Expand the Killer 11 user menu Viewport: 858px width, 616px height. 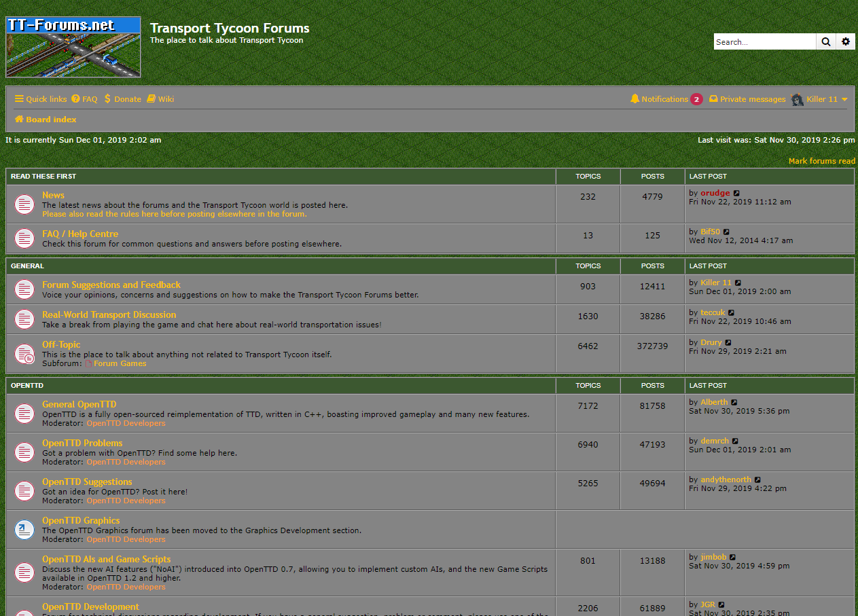pyautogui.click(x=827, y=99)
